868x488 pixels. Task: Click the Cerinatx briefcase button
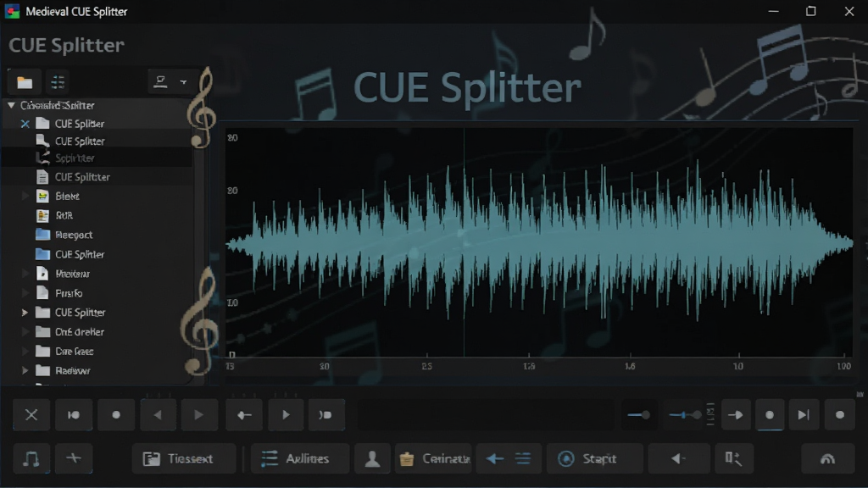coord(433,458)
